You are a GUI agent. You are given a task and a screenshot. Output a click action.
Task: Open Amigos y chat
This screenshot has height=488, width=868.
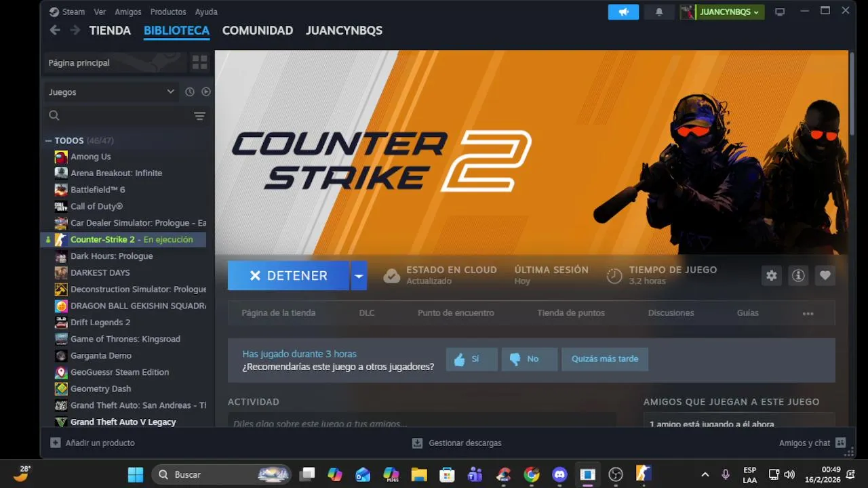(812, 443)
